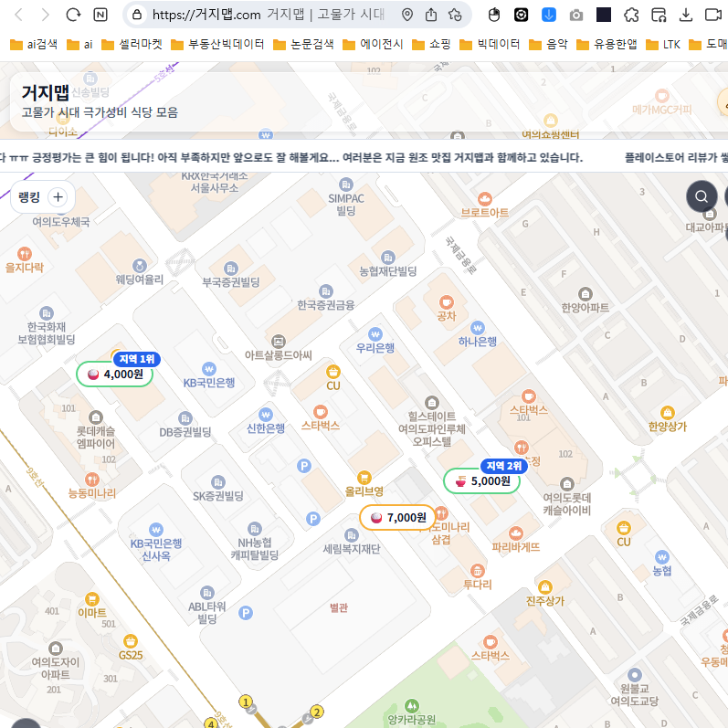Screen dimensions: 728x728
Task: Open the 음악 bookmark folder
Action: 548,44
